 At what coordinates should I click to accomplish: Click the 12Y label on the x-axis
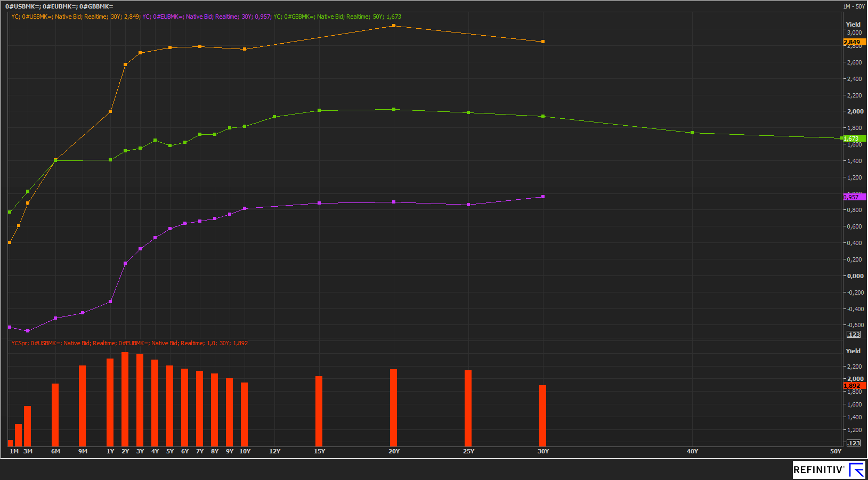274,451
